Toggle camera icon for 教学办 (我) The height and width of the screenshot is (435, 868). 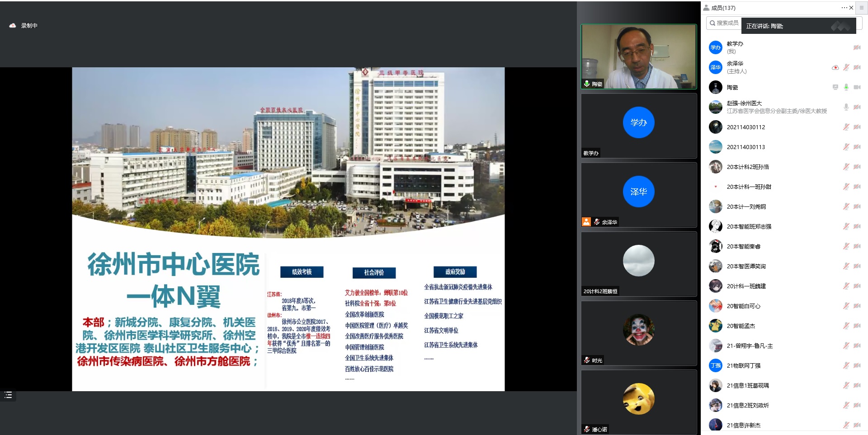[857, 47]
